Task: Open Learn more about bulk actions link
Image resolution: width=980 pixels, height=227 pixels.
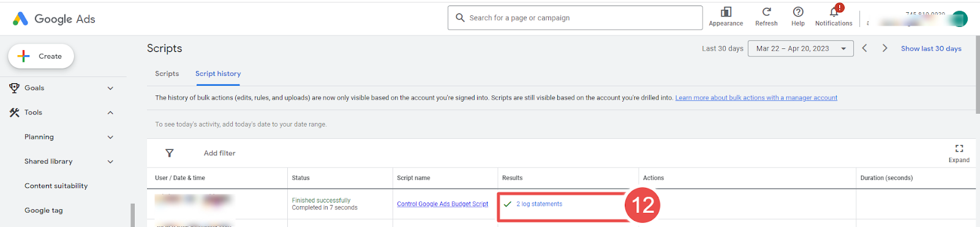Action: click(x=756, y=98)
